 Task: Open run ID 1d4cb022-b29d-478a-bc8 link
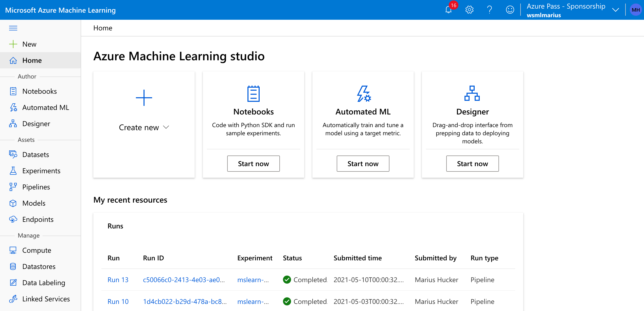(x=185, y=301)
